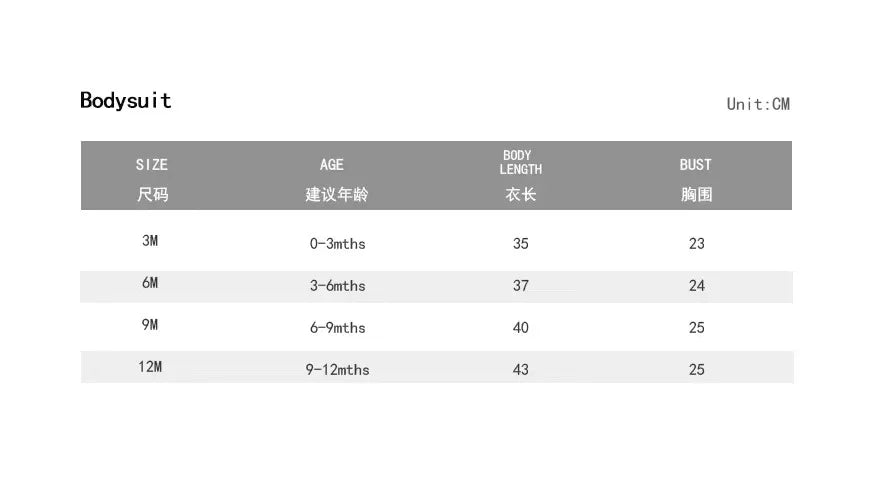Click body length value 40
This screenshot has width=878, height=493.
click(x=521, y=328)
